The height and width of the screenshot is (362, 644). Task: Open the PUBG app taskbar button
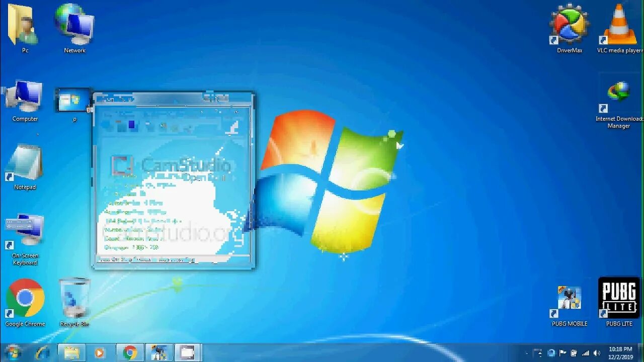pos(159,353)
